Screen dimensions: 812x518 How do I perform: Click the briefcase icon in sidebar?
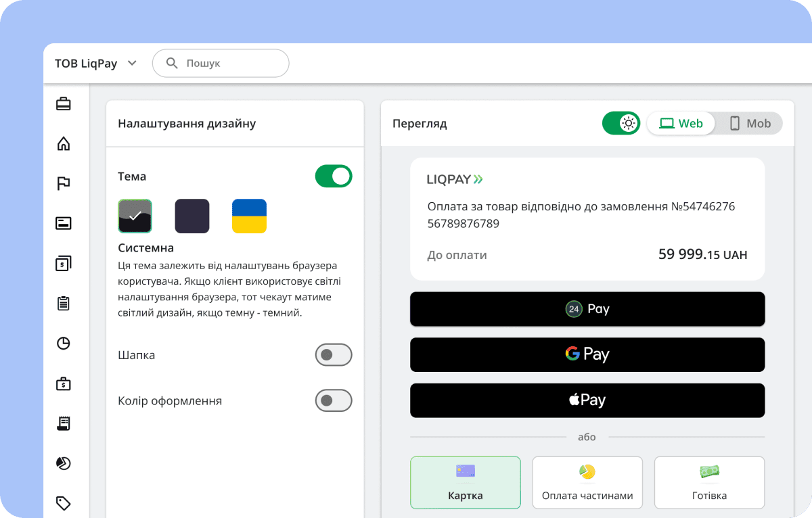click(63, 104)
